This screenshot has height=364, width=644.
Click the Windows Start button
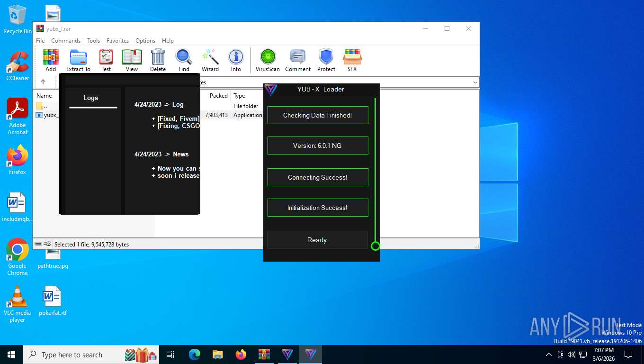11,355
